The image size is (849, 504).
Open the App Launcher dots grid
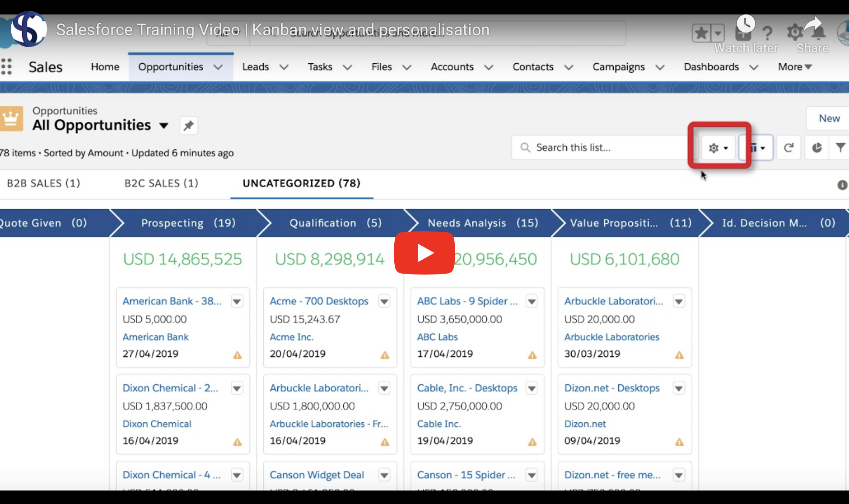point(6,67)
